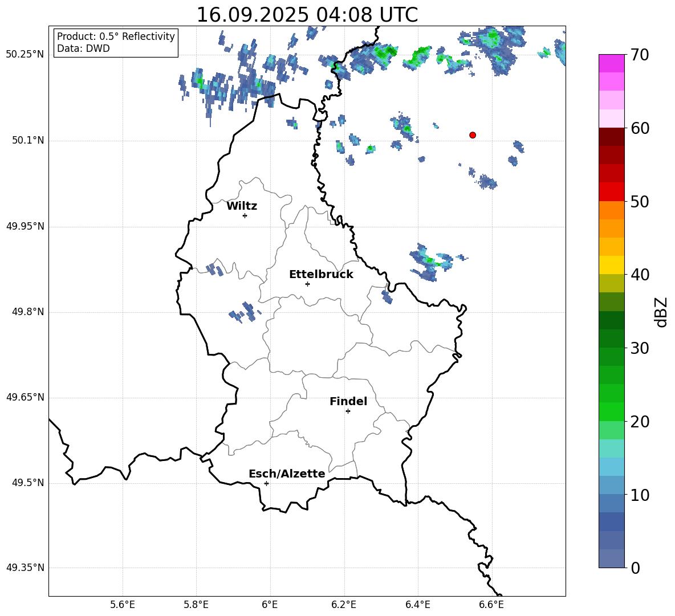
Task: Click the colorbar tick label 70
Action: [x=640, y=55]
